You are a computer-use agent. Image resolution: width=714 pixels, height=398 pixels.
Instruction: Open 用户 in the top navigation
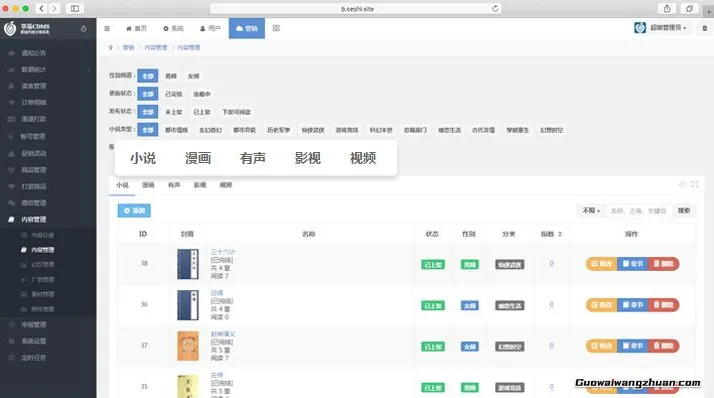(x=210, y=28)
